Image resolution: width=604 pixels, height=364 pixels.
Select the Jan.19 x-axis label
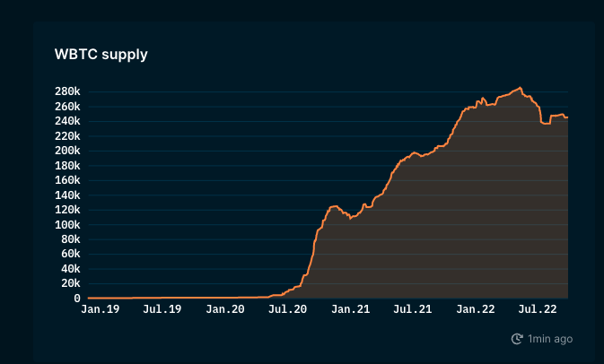click(x=100, y=309)
